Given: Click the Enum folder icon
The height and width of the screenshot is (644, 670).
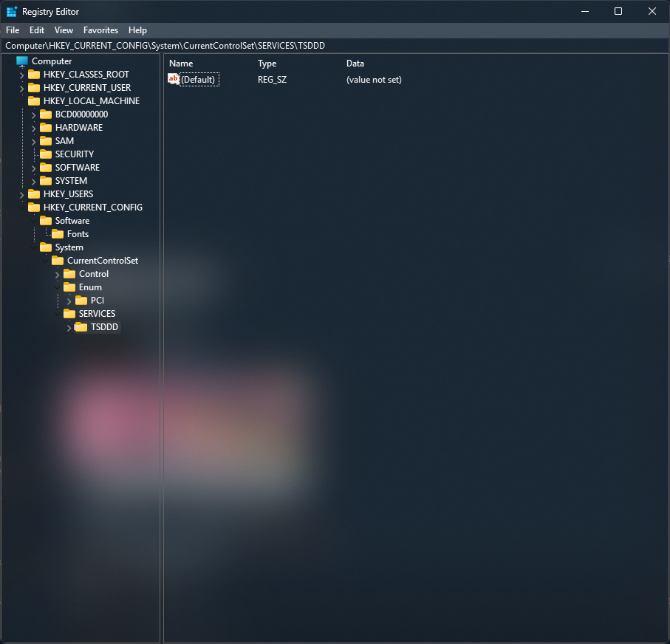Looking at the screenshot, I should point(69,287).
